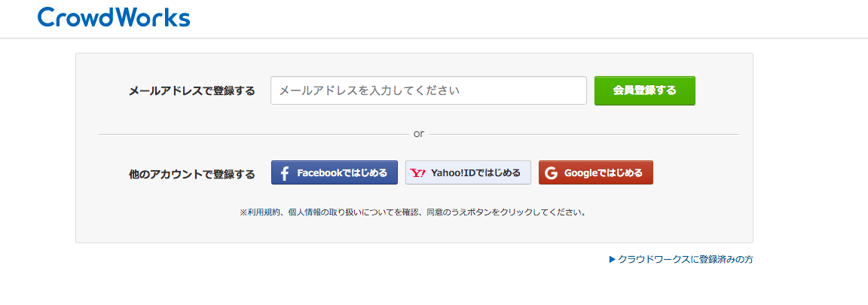Click the triangle arrow before クラウドワークスに登録済みの方
868x305 pixels.
coord(613,259)
